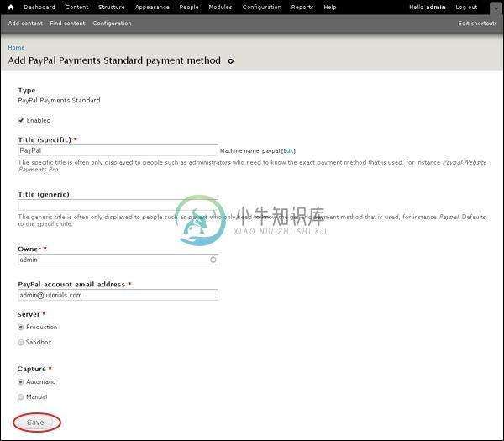The image size is (504, 441).
Task: Open Find content shortcut
Action: tap(67, 24)
